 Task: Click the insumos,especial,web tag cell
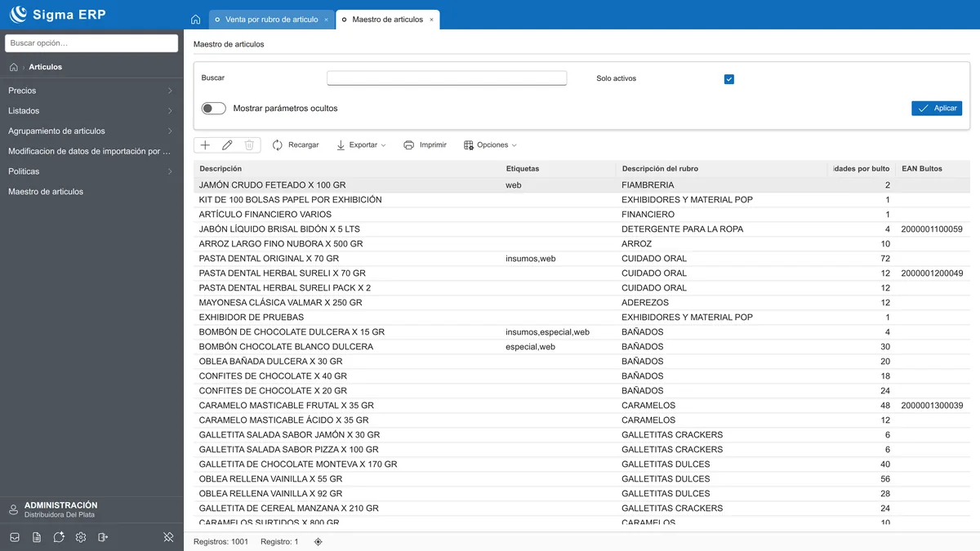[x=547, y=332]
